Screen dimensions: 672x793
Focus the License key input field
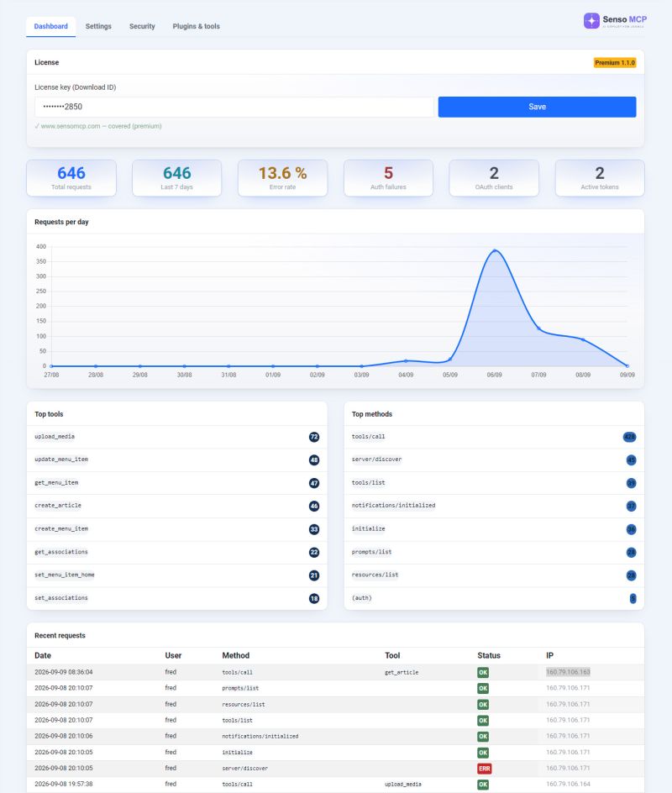coord(234,107)
